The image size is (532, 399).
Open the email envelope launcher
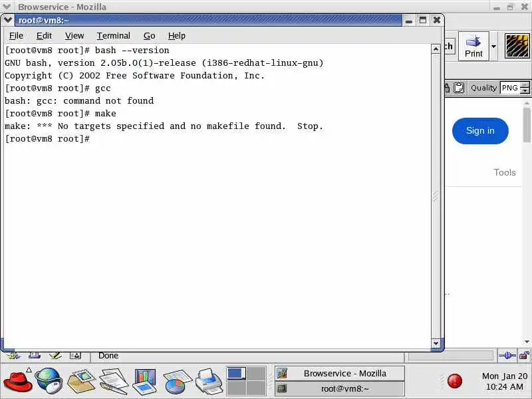click(x=81, y=381)
